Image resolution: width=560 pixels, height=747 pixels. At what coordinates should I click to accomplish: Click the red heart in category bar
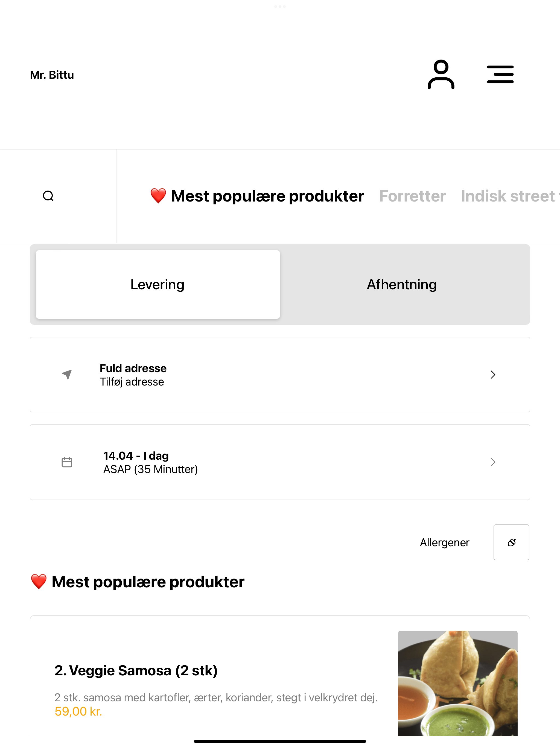(x=158, y=196)
